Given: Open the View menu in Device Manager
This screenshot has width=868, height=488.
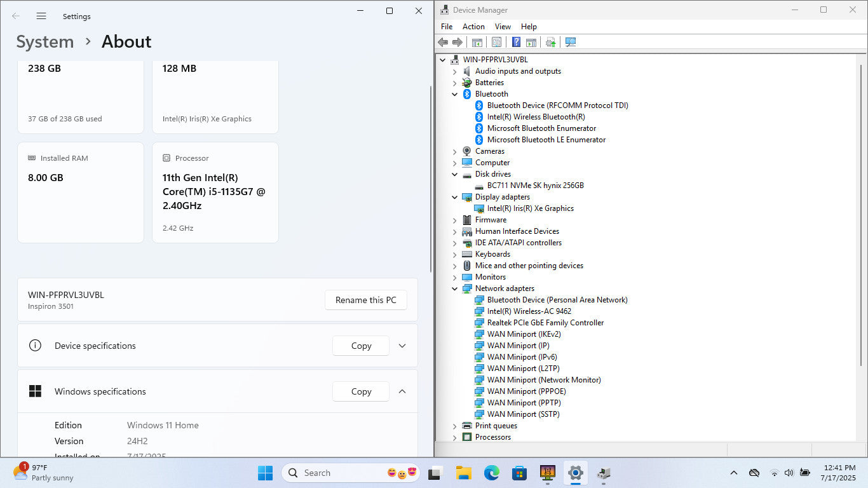Looking at the screenshot, I should [x=503, y=27].
